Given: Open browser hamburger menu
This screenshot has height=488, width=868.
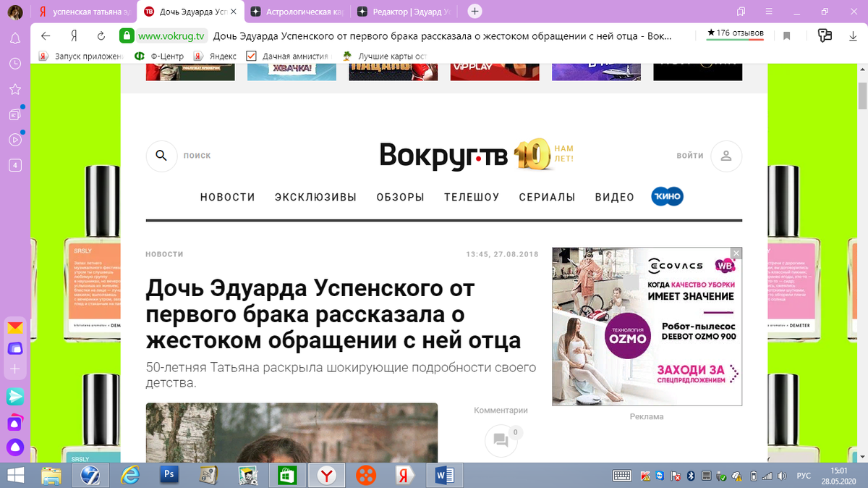Looking at the screenshot, I should point(768,12).
